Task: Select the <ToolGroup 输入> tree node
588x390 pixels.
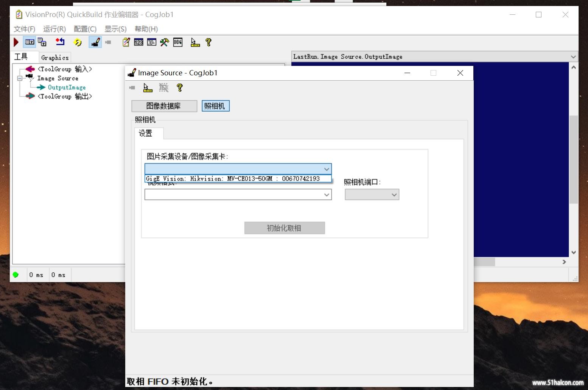Action: tap(65, 69)
